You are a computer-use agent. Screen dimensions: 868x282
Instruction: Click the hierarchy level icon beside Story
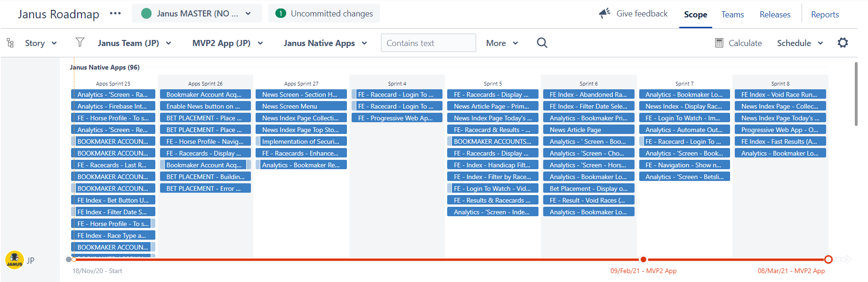(10, 43)
